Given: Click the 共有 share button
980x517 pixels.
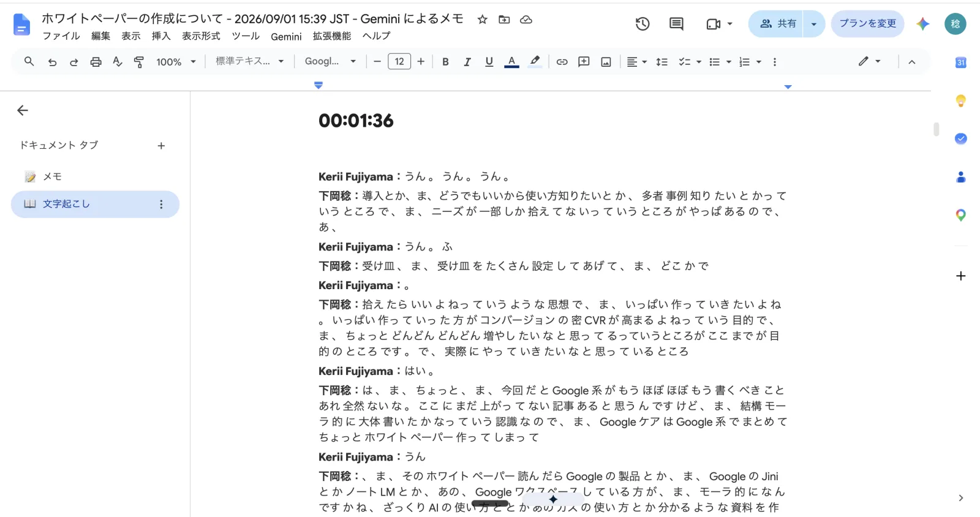Looking at the screenshot, I should [776, 24].
